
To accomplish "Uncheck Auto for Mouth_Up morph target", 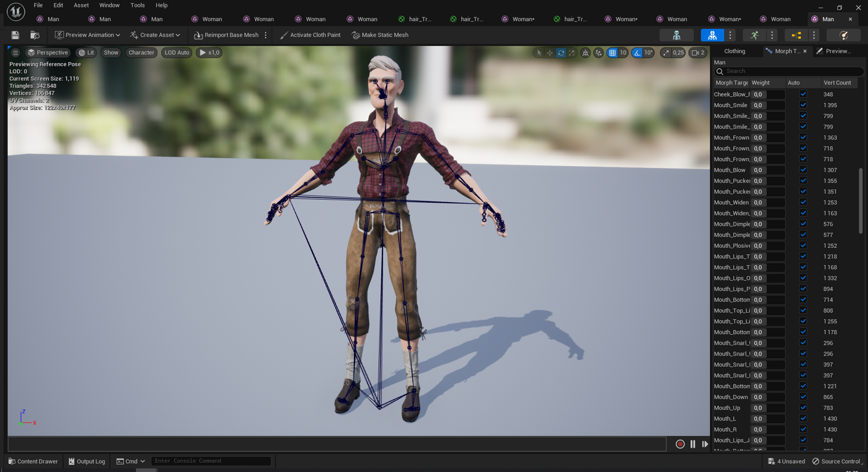I will tap(803, 408).
